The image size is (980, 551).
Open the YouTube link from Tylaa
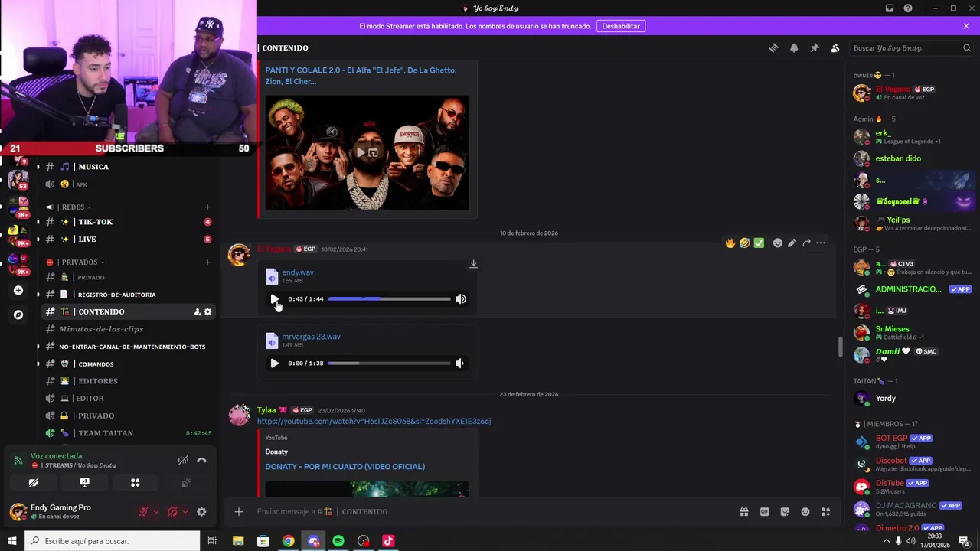[x=374, y=422]
